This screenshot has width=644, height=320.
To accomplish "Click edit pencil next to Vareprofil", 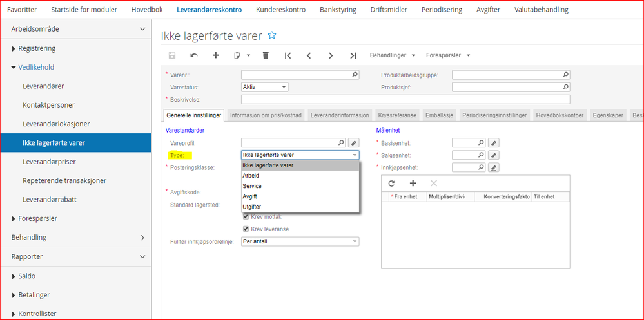I will [354, 143].
